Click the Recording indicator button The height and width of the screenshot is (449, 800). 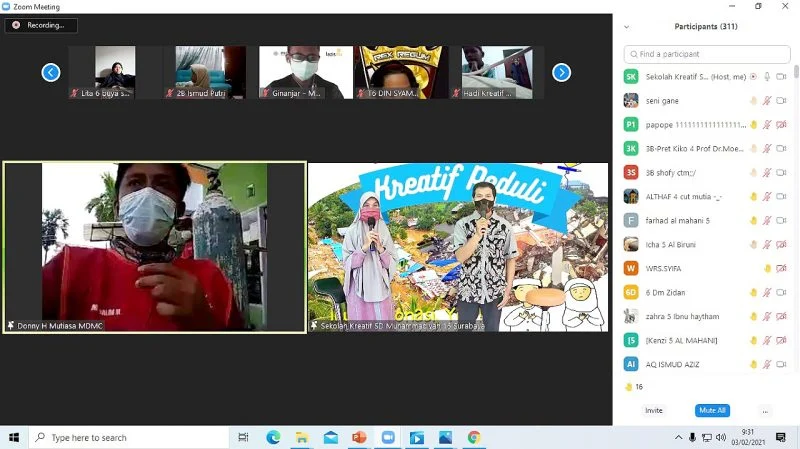click(40, 25)
